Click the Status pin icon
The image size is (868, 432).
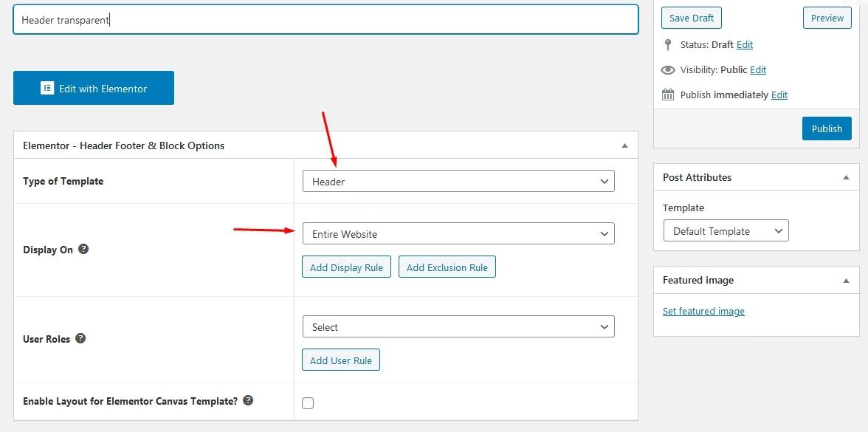click(668, 45)
